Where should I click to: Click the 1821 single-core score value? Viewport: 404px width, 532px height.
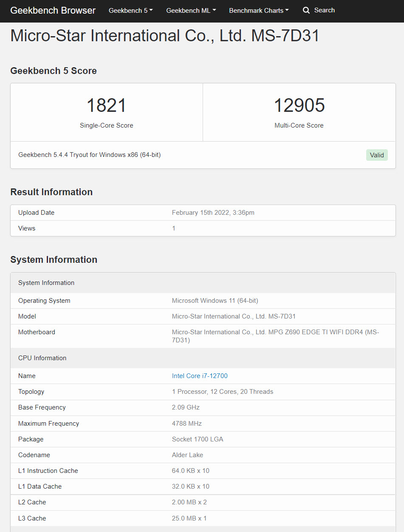click(x=106, y=105)
